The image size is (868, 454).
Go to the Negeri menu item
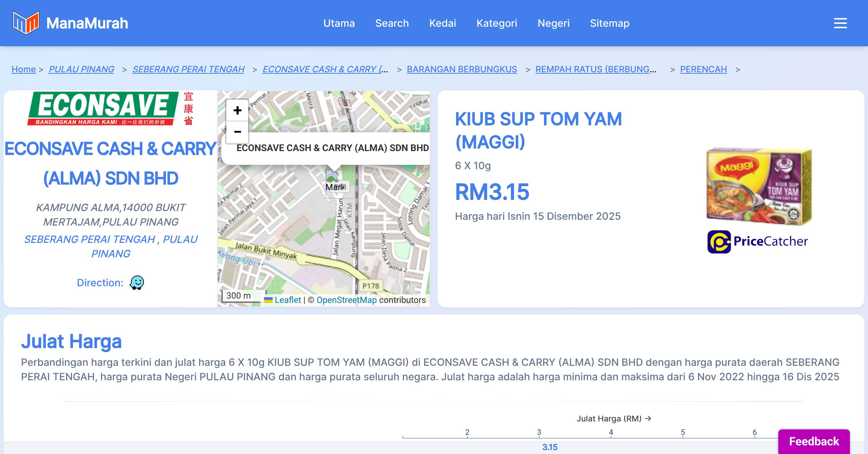[553, 23]
